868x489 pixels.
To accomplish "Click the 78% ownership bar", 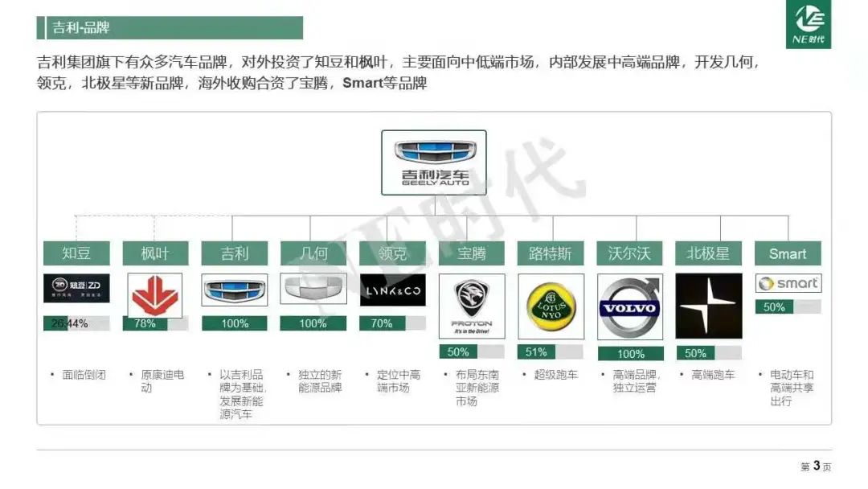I will coord(155,323).
